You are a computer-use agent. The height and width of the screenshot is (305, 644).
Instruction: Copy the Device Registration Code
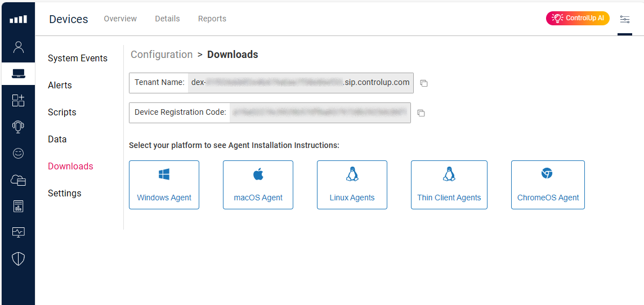[x=421, y=113]
